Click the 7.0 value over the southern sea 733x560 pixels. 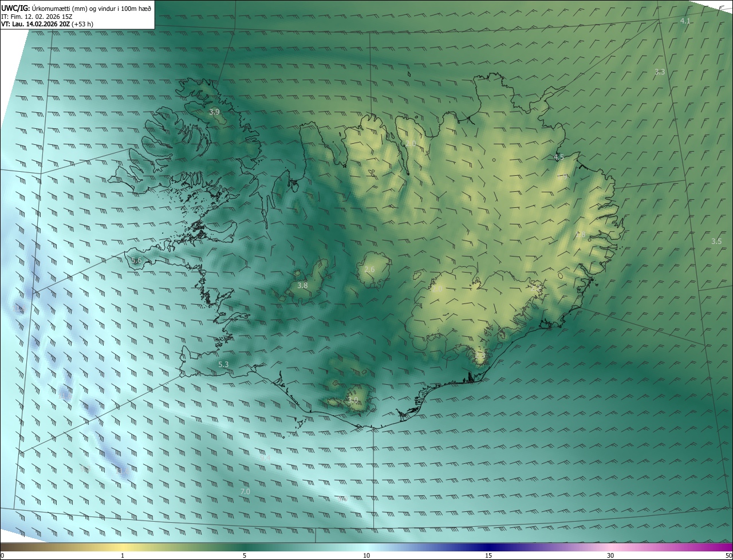245,492
